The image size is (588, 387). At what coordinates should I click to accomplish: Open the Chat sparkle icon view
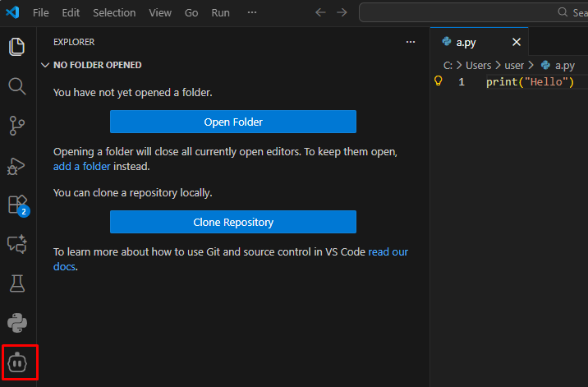coord(17,244)
